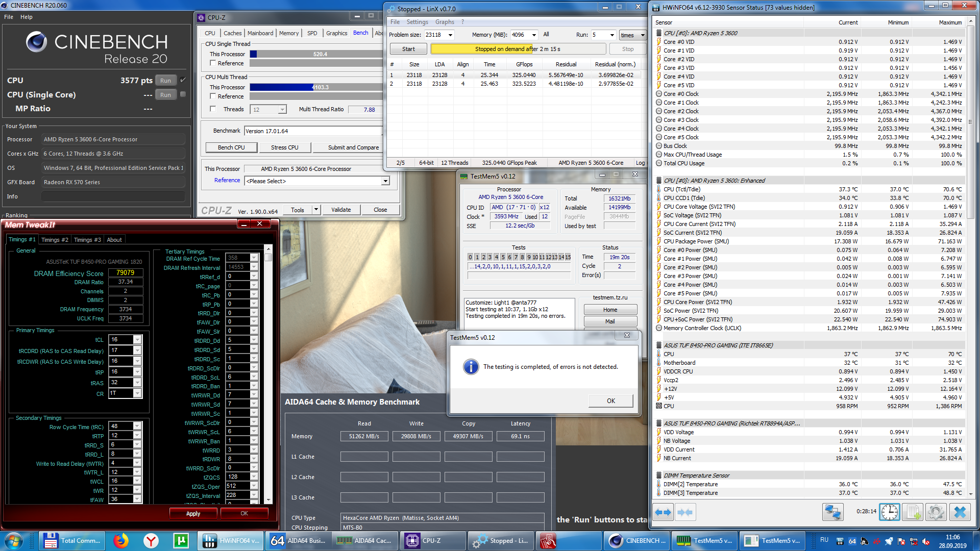Screen dimensions: 980x551
Task: Open Yandex browser taskbar icon
Action: pyautogui.click(x=151, y=541)
